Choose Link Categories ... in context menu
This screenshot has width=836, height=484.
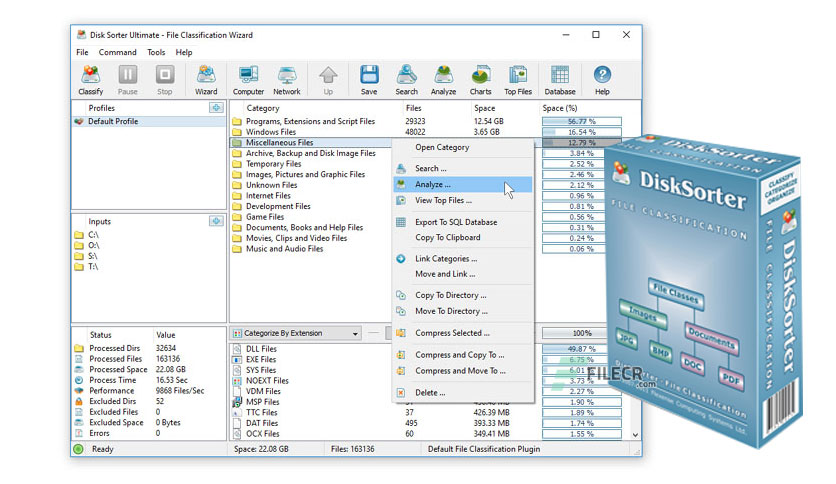click(x=463, y=259)
